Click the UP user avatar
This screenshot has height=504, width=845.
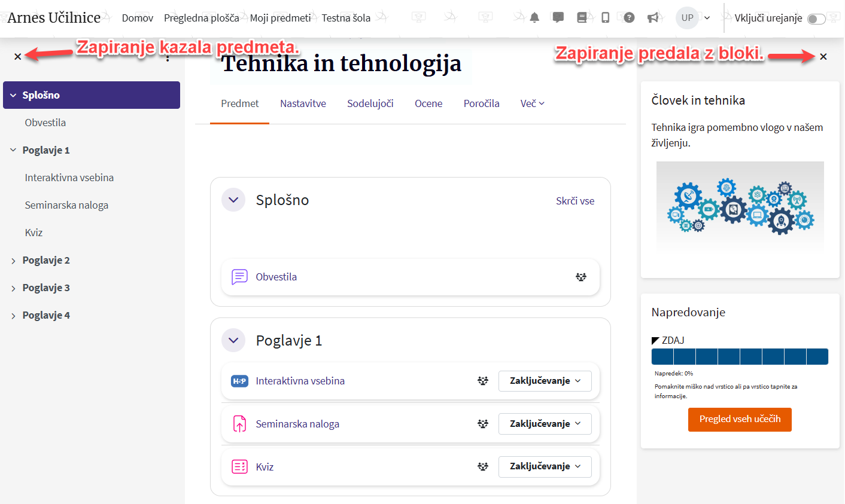[x=688, y=18]
